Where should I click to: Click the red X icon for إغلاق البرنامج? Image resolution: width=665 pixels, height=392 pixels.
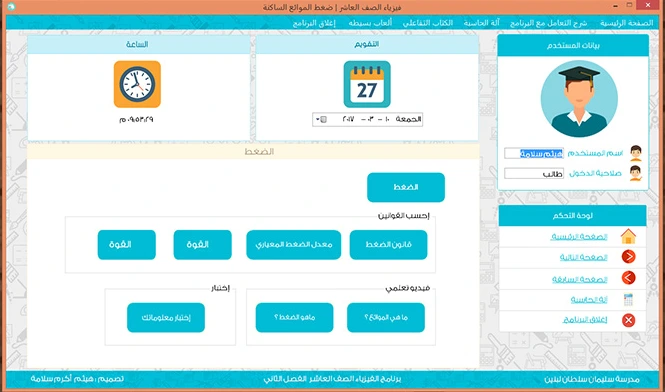(x=628, y=320)
